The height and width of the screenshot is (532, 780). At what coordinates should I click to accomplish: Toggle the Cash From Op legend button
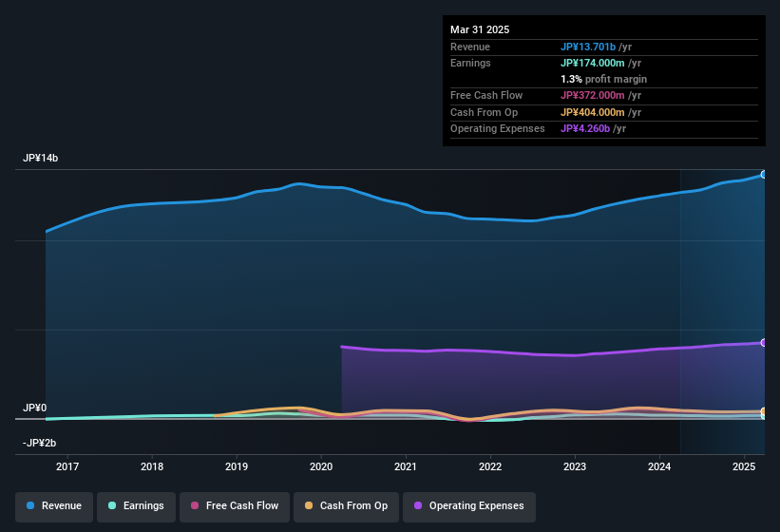tap(346, 506)
